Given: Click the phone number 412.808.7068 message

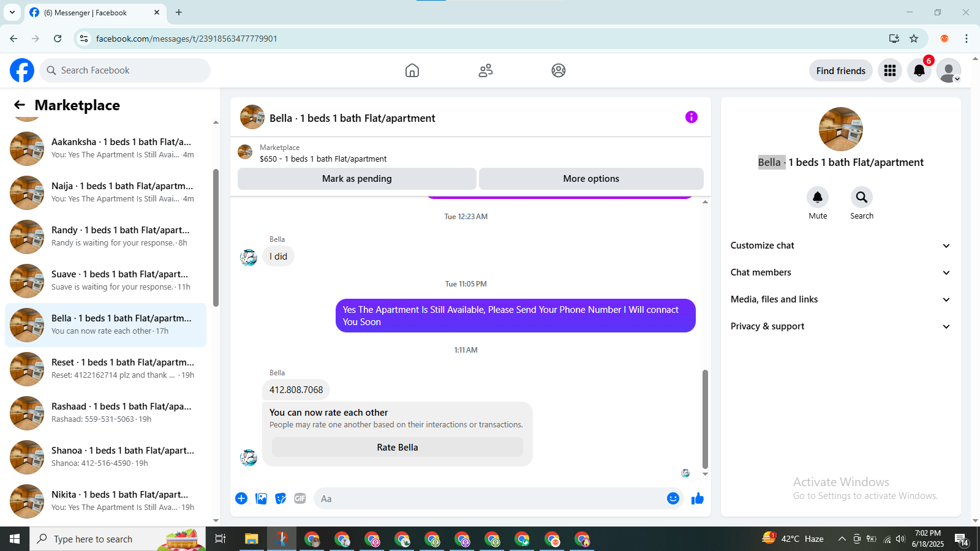Looking at the screenshot, I should [x=296, y=390].
